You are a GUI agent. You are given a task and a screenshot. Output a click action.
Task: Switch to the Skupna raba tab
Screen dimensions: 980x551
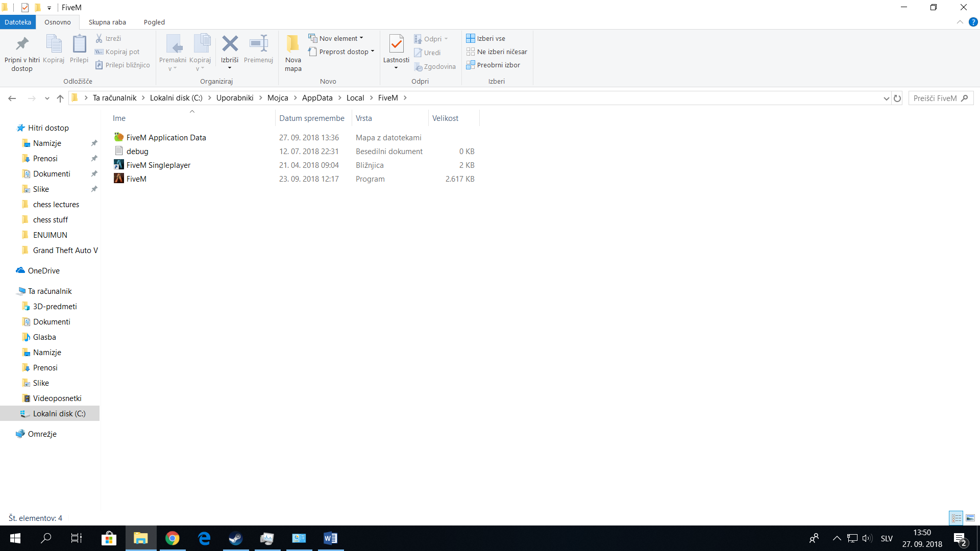point(107,22)
